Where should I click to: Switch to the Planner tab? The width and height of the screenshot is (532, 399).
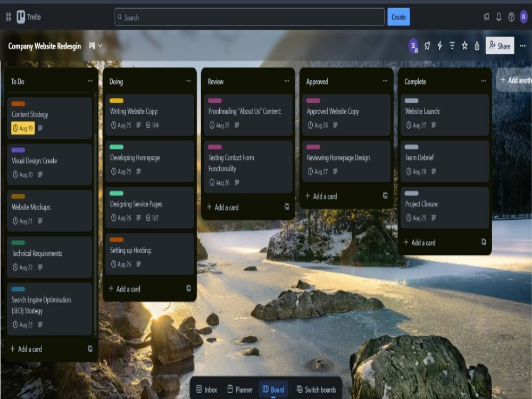pyautogui.click(x=240, y=389)
